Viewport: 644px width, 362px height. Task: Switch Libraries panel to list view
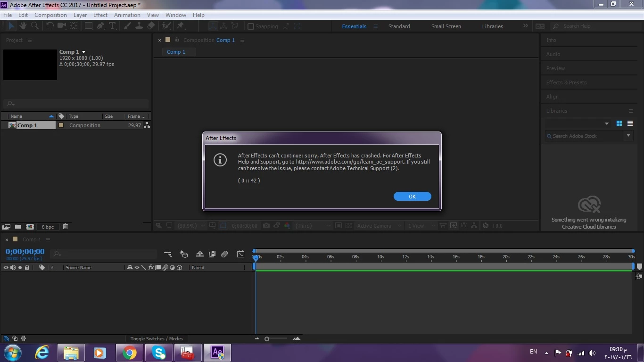click(x=630, y=123)
